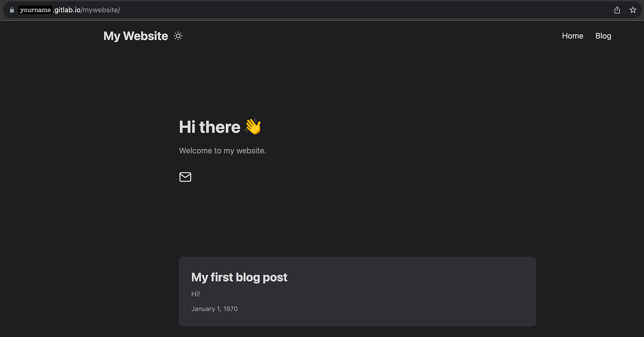Click the My Website site title

pyautogui.click(x=136, y=36)
